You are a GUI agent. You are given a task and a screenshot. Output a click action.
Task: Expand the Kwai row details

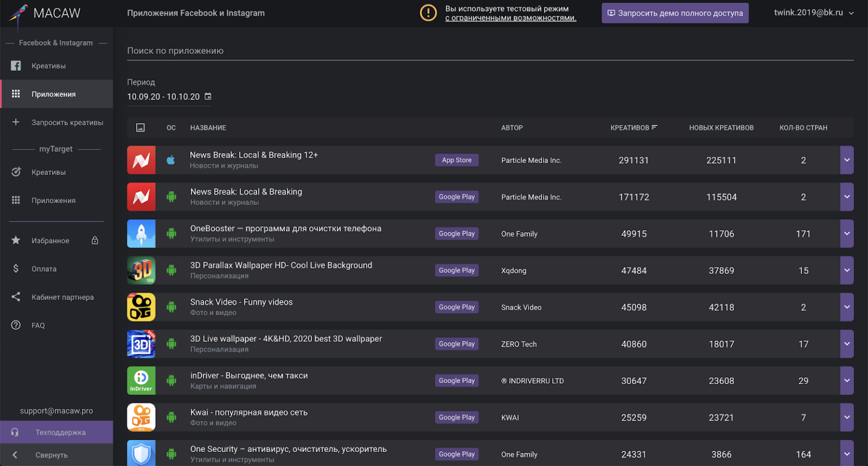click(x=847, y=417)
